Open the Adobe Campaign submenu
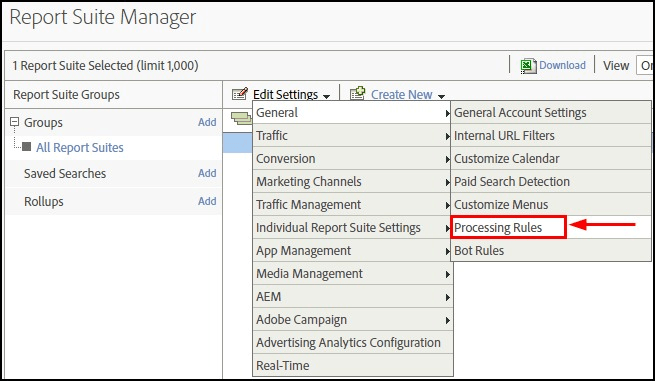This screenshot has height=381, width=655. 353,319
